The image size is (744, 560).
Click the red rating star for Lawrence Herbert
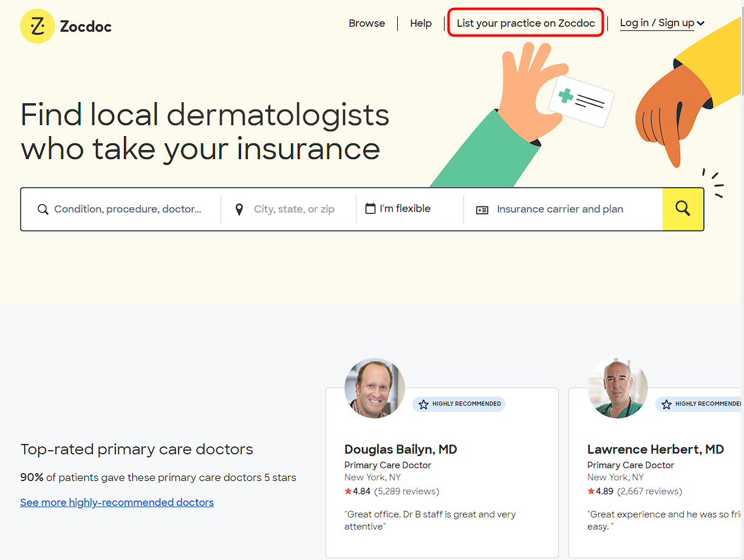[x=591, y=491]
